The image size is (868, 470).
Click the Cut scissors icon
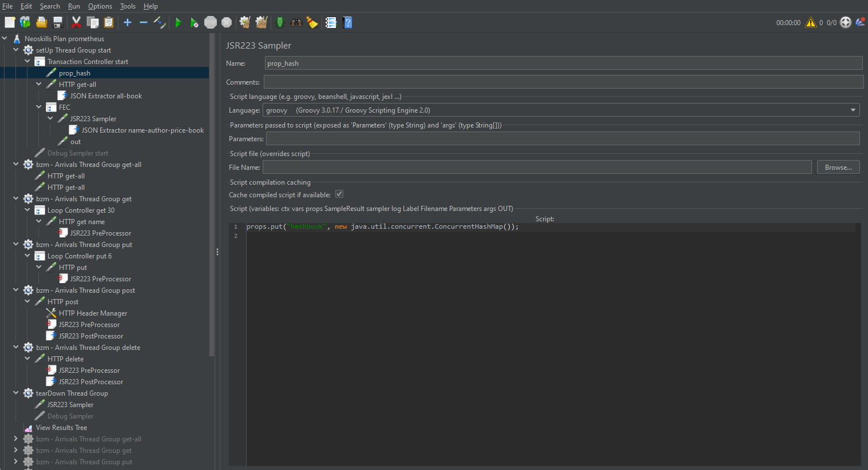click(x=76, y=22)
